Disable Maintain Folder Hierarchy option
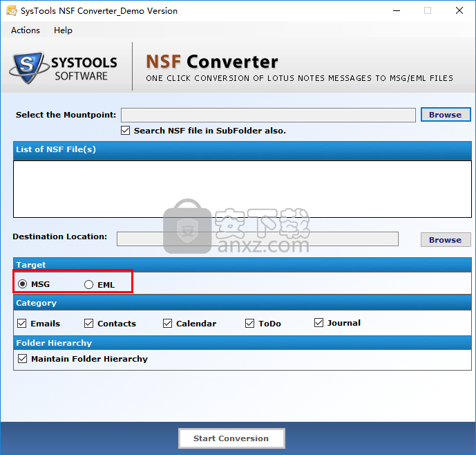 pyautogui.click(x=23, y=359)
